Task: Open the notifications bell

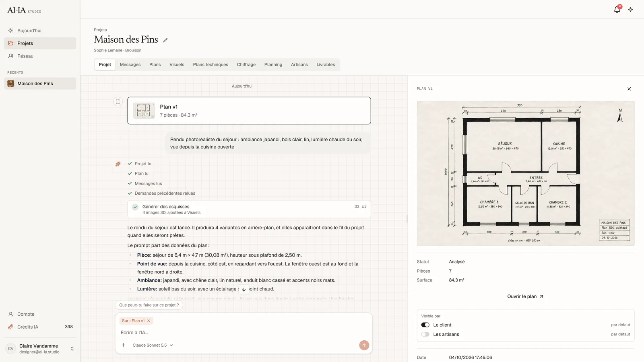Action: [x=617, y=9]
